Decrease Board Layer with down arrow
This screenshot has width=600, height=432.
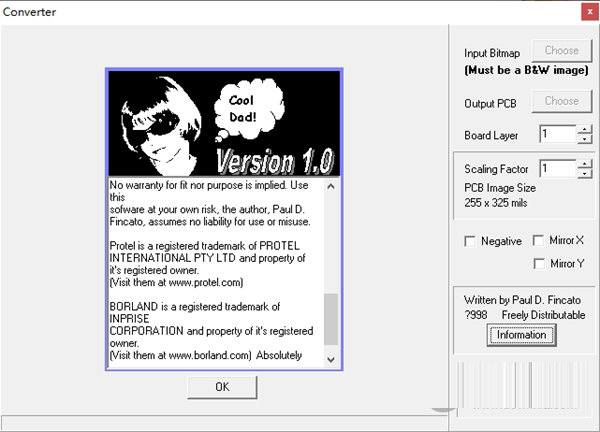point(584,138)
